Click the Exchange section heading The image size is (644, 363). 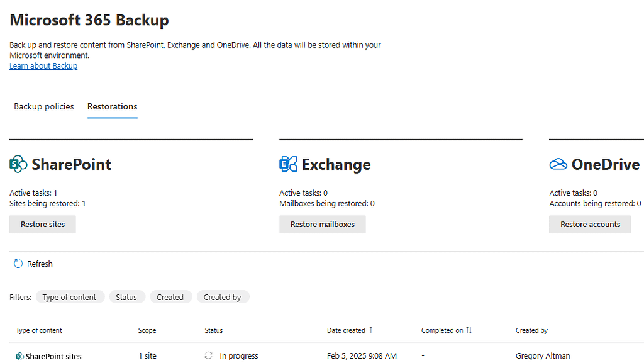(x=336, y=164)
